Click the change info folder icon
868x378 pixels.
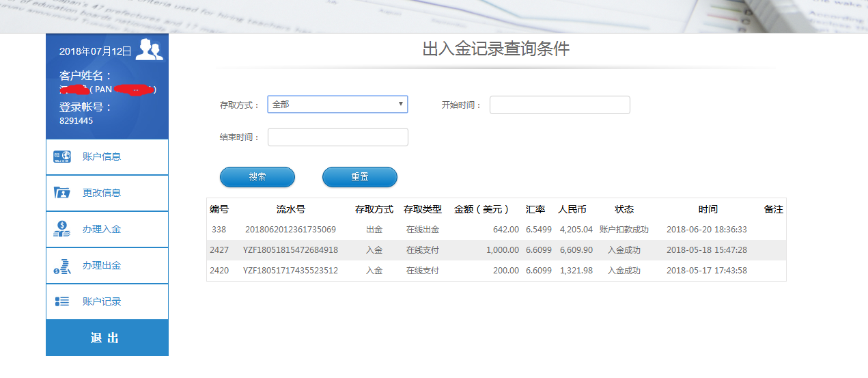(62, 193)
